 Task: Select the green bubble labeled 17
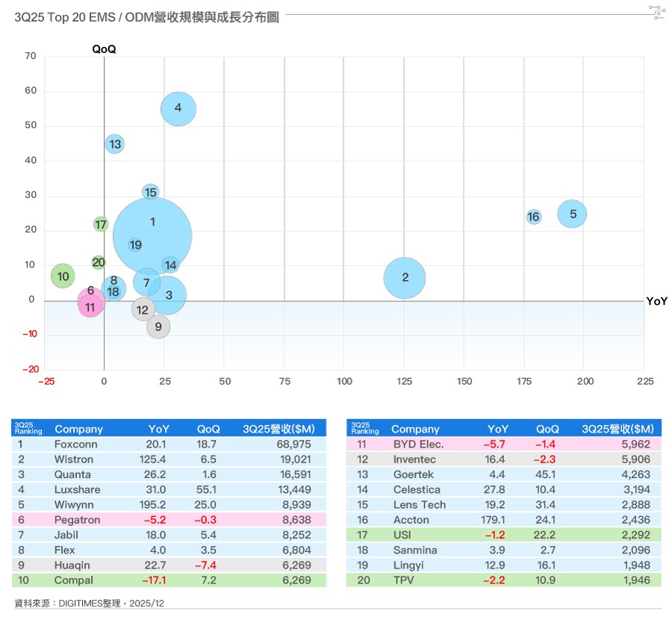coord(101,224)
